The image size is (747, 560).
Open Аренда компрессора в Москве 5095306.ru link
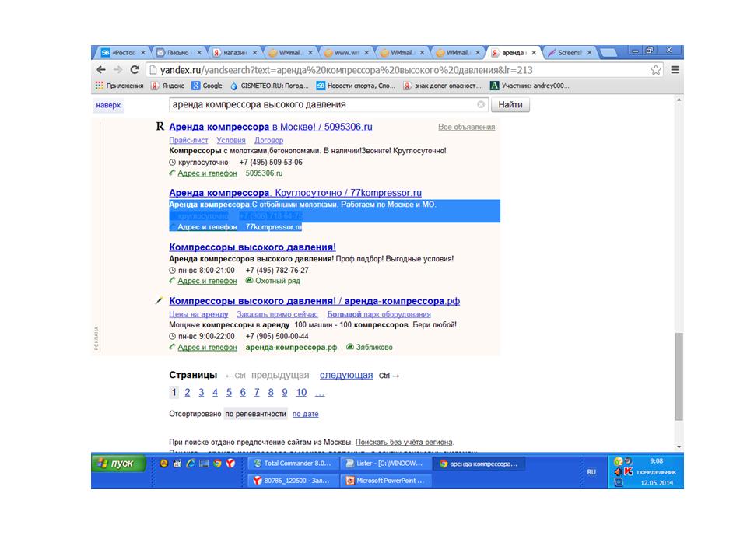(271, 127)
